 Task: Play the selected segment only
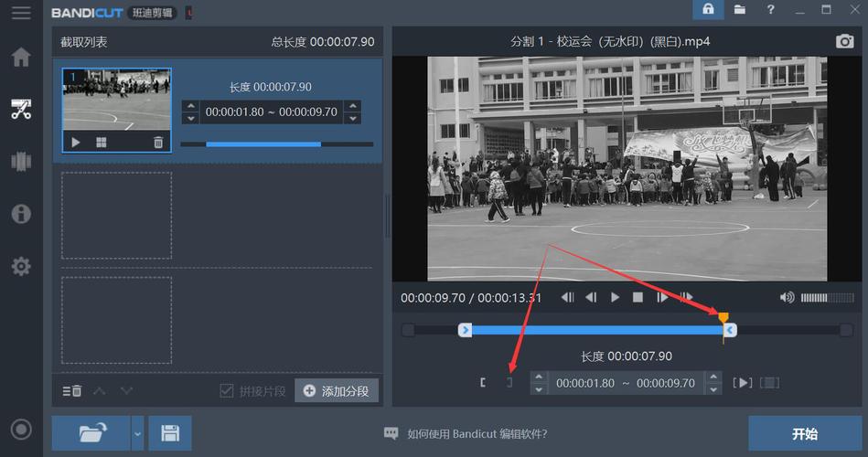pyautogui.click(x=743, y=383)
